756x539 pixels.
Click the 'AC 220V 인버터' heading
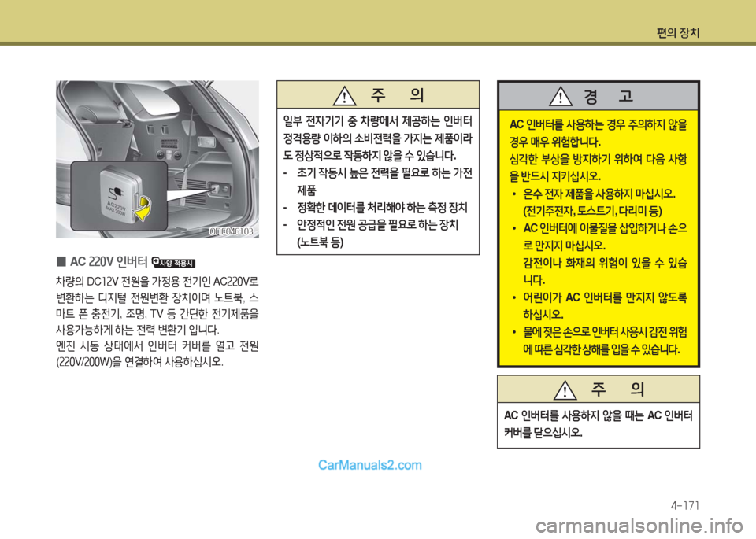(x=109, y=262)
